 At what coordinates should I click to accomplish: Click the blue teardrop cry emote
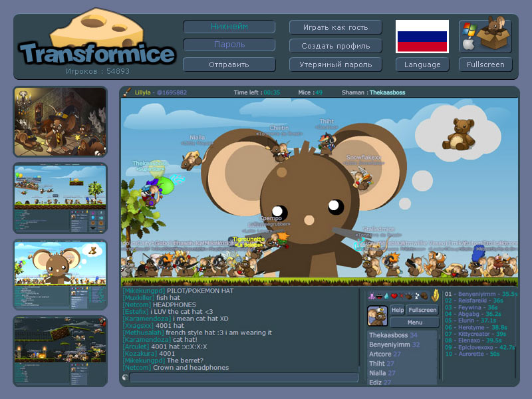point(386,296)
